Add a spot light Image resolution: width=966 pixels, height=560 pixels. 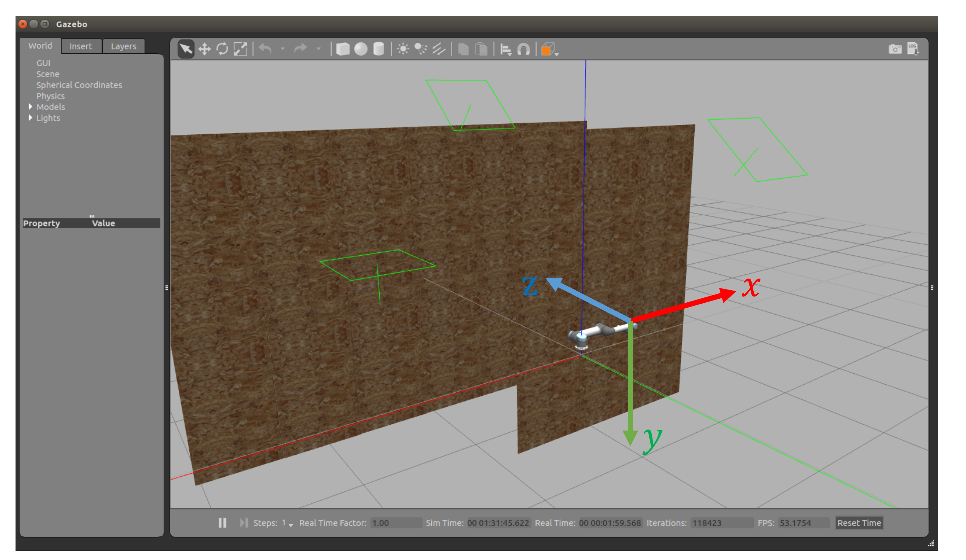421,49
